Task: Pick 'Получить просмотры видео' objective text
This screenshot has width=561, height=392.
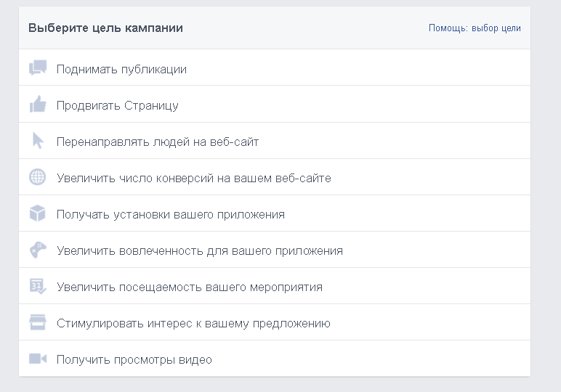Action: click(x=134, y=360)
